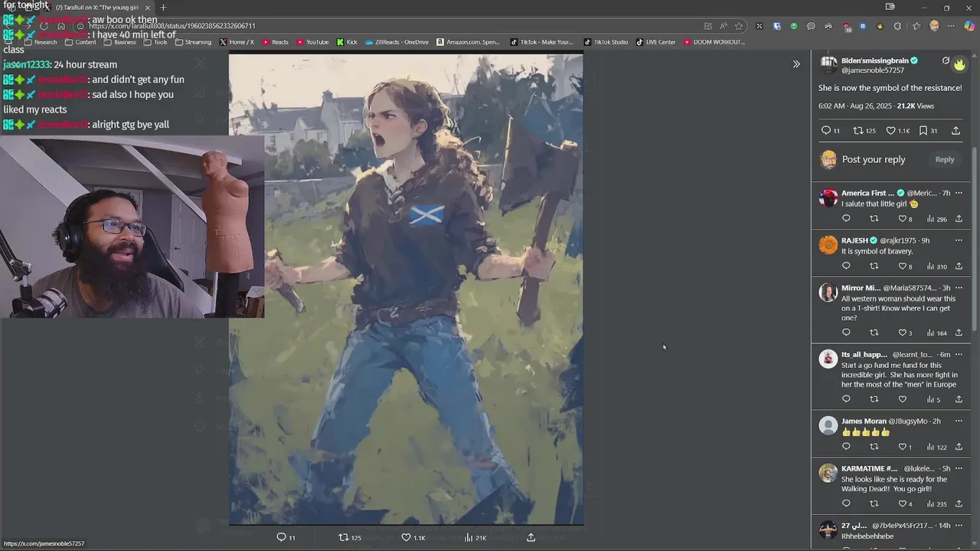The height and width of the screenshot is (551, 980).
Task: Open more options on KARMATIME reply
Action: [x=958, y=468]
